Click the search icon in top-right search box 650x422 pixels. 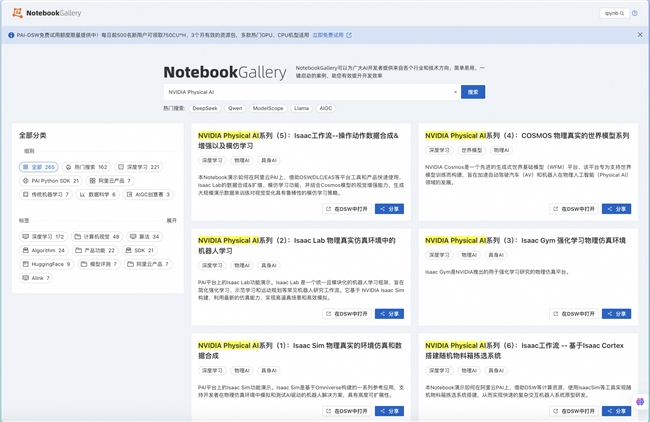pos(620,13)
